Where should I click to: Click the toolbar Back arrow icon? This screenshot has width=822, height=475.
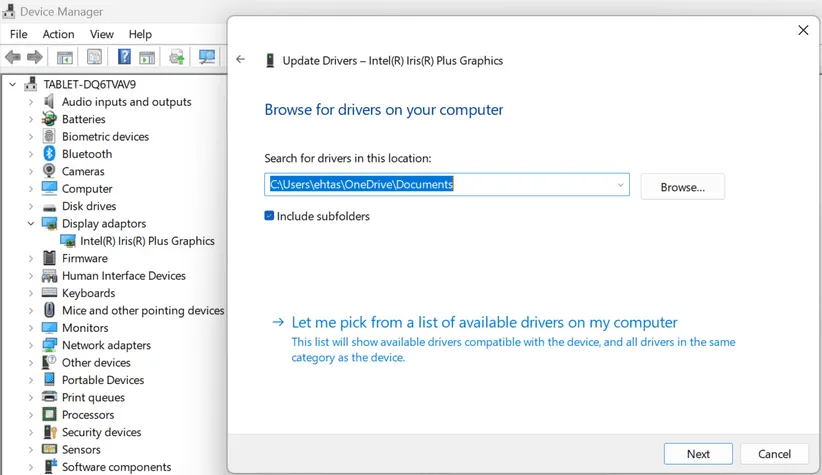click(x=13, y=57)
